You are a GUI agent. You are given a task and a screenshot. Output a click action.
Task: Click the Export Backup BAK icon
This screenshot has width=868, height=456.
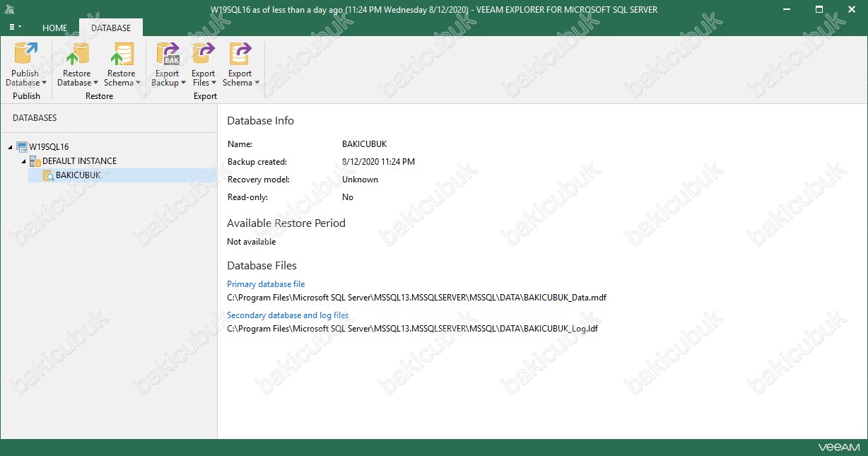point(168,54)
